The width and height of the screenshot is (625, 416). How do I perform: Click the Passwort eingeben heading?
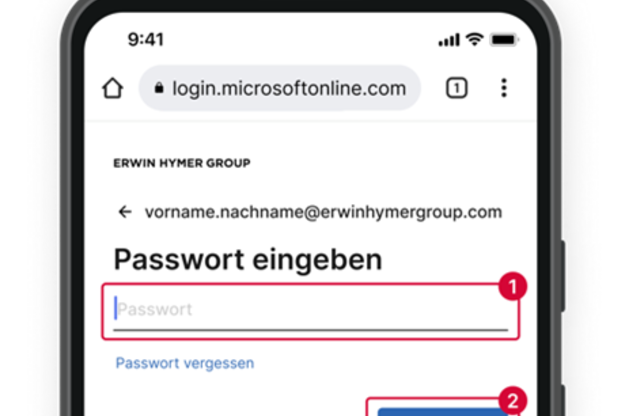pyautogui.click(x=248, y=259)
